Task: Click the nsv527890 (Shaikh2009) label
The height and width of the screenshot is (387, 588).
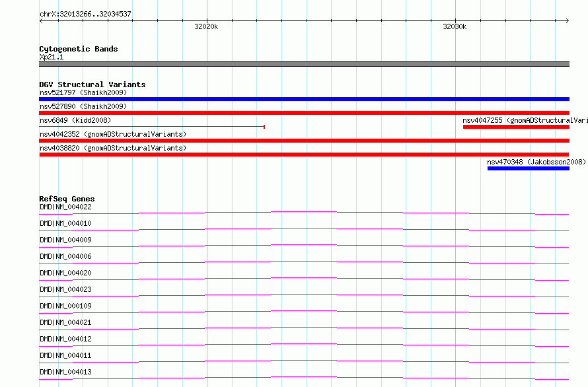Action: pyautogui.click(x=83, y=106)
